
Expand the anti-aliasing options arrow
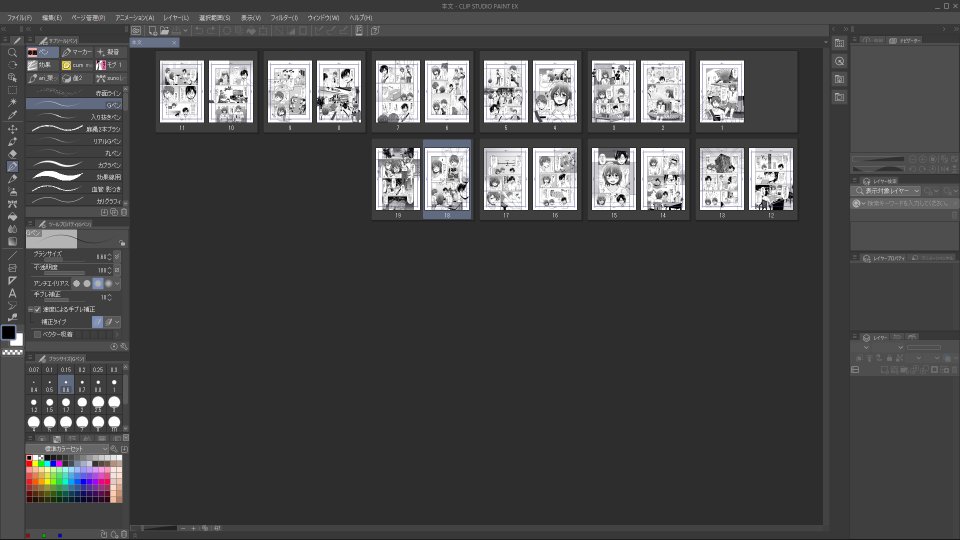tap(118, 283)
